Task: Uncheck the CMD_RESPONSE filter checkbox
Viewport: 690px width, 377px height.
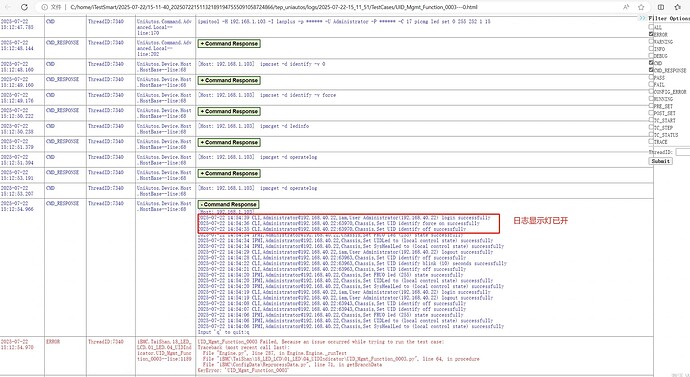Action: 651,70
